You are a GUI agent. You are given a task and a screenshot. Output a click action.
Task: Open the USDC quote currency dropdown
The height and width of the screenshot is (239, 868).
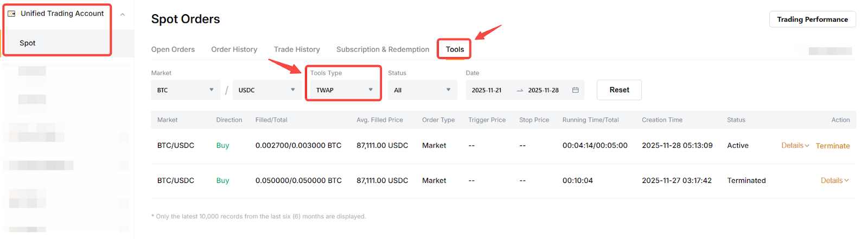(267, 90)
